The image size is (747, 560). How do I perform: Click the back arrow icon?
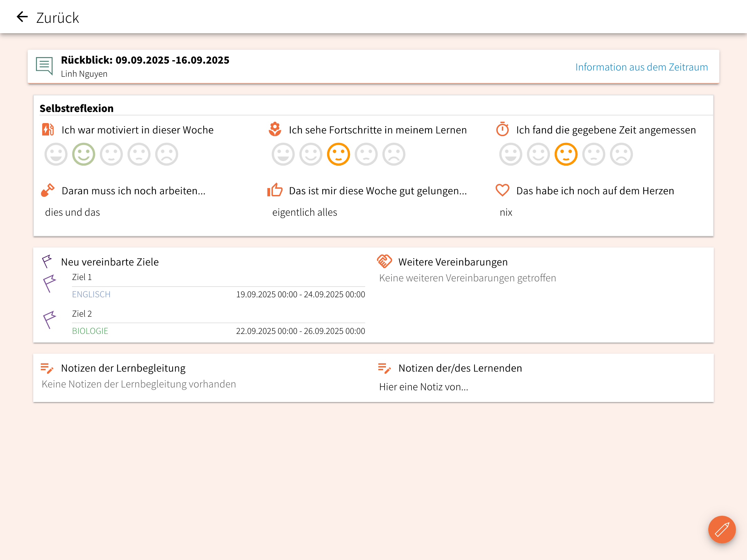coord(22,17)
